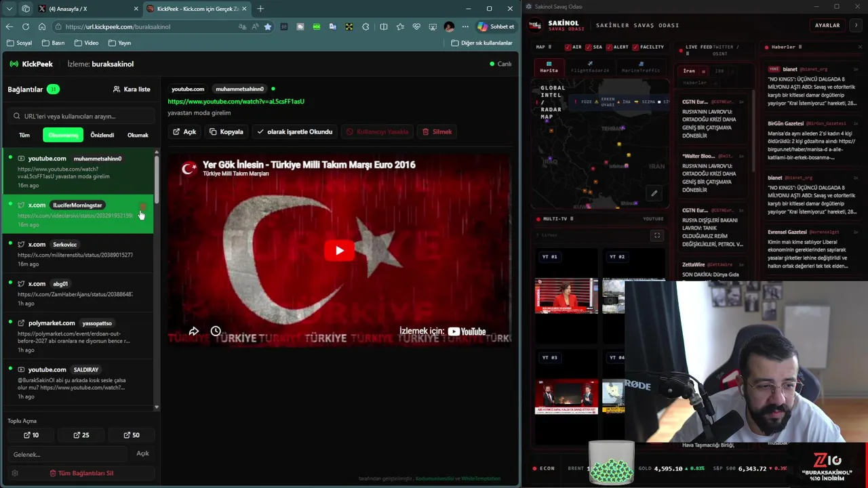This screenshot has height=488, width=868.
Task: Open KickPeek settings gear icon
Action: [15, 473]
